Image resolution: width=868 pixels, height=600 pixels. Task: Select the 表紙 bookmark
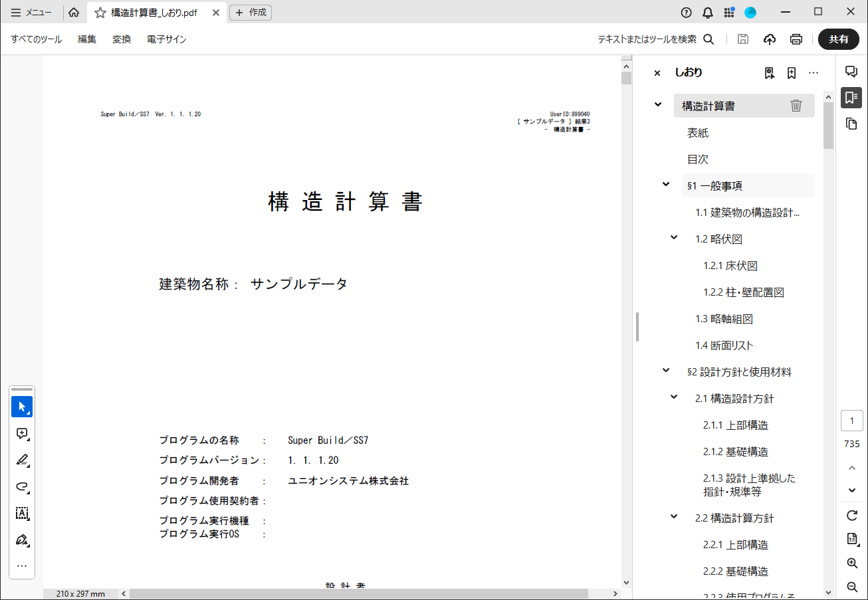[x=698, y=133]
